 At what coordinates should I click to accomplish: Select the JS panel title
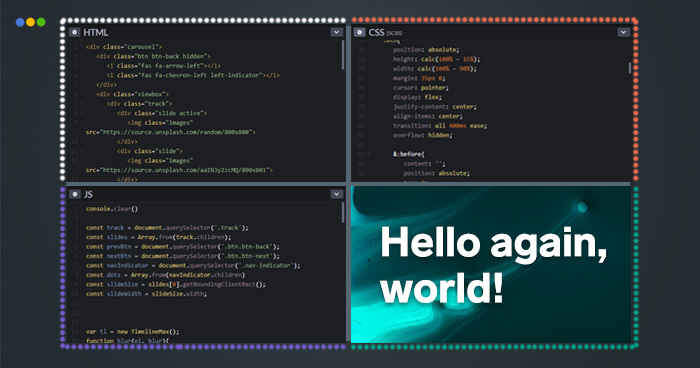[88, 194]
